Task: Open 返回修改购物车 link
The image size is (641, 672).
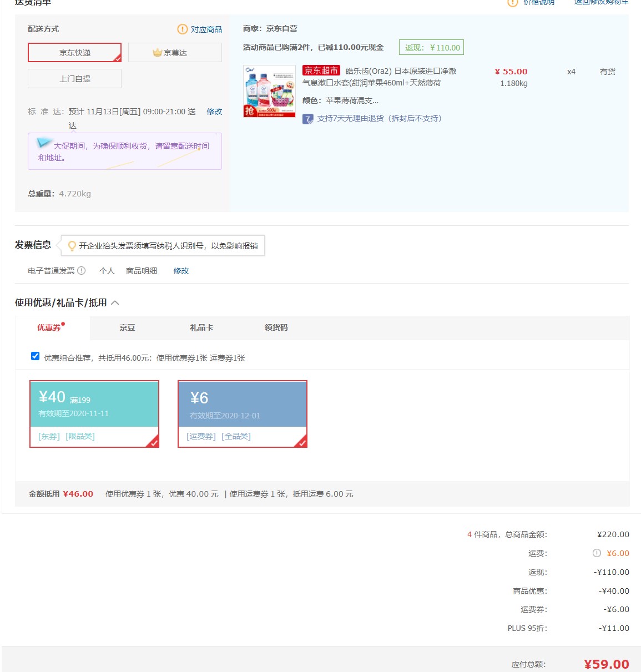Action: pyautogui.click(x=601, y=3)
